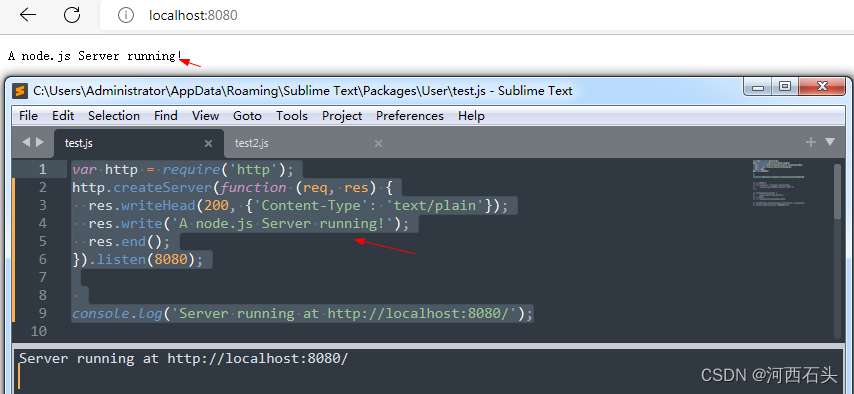View site information icon in address bar
Image resolution: width=854 pixels, height=394 pixels.
click(126, 15)
